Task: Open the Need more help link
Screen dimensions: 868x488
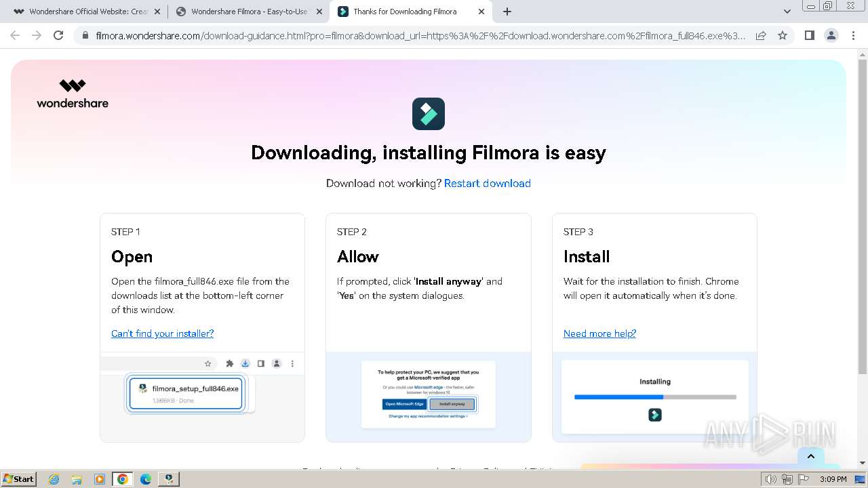Action: 599,333
